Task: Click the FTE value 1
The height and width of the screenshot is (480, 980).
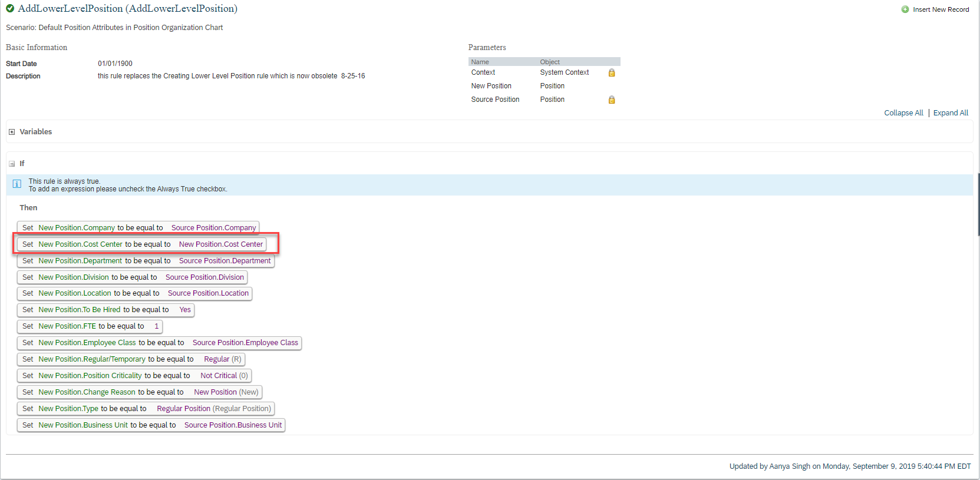Action: point(157,326)
